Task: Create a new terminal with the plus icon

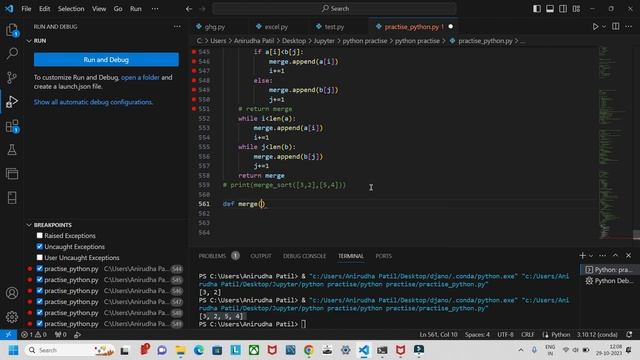Action: tap(582, 256)
